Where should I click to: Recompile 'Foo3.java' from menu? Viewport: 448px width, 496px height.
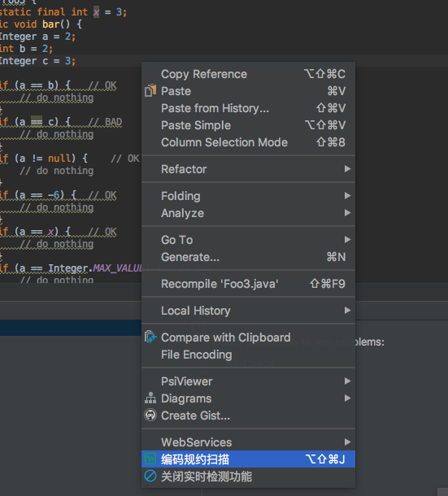pyautogui.click(x=248, y=284)
